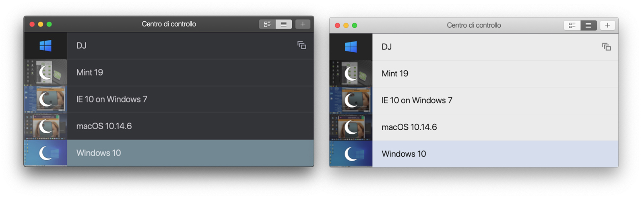Select Windows 10 thumbnail in dark window

click(x=45, y=153)
